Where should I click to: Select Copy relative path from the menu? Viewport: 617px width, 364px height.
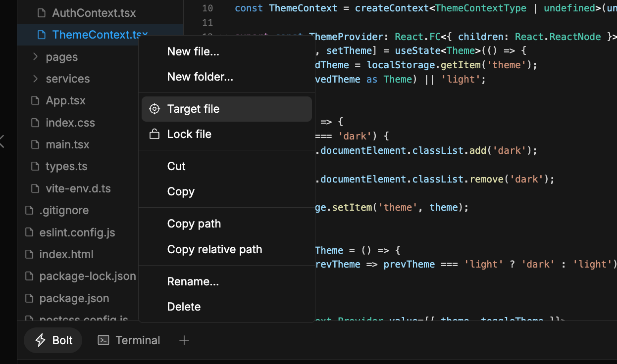[x=214, y=249]
